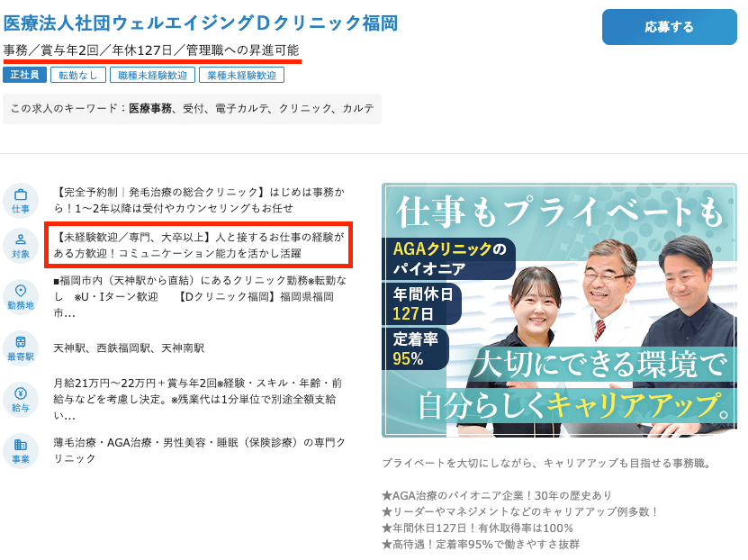Image resolution: width=748 pixels, height=560 pixels.
Task: Click the プライベートを大切にしながら caption text
Action: click(546, 463)
